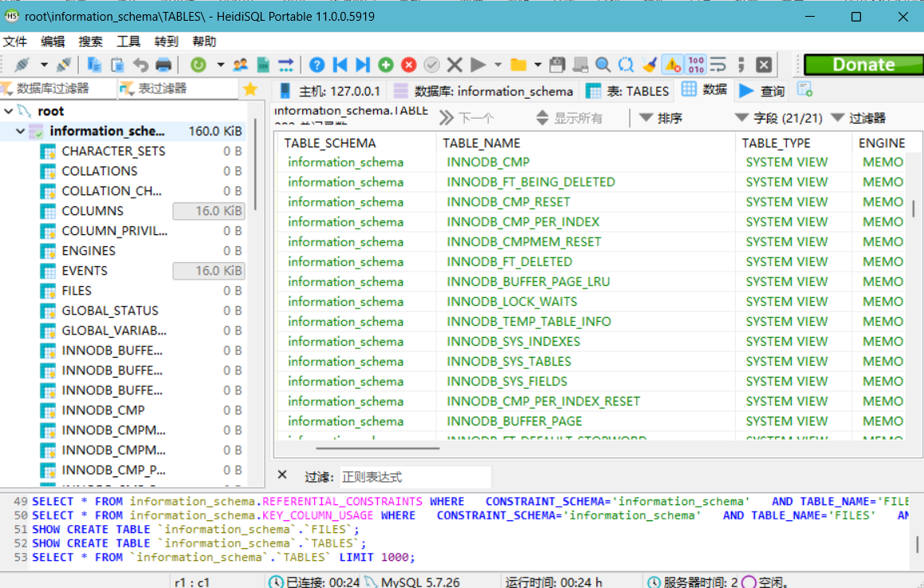
Task: Open the dropdown arrow beside folder icon
Action: point(537,65)
